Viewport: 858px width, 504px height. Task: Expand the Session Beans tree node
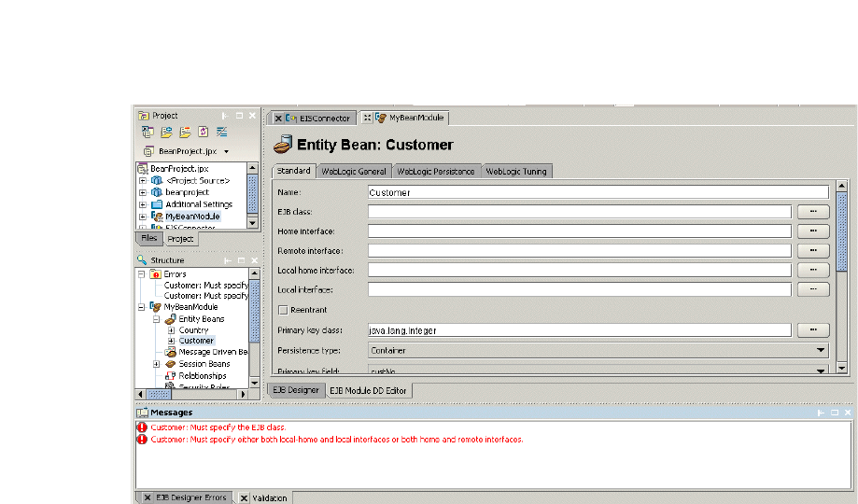(157, 364)
